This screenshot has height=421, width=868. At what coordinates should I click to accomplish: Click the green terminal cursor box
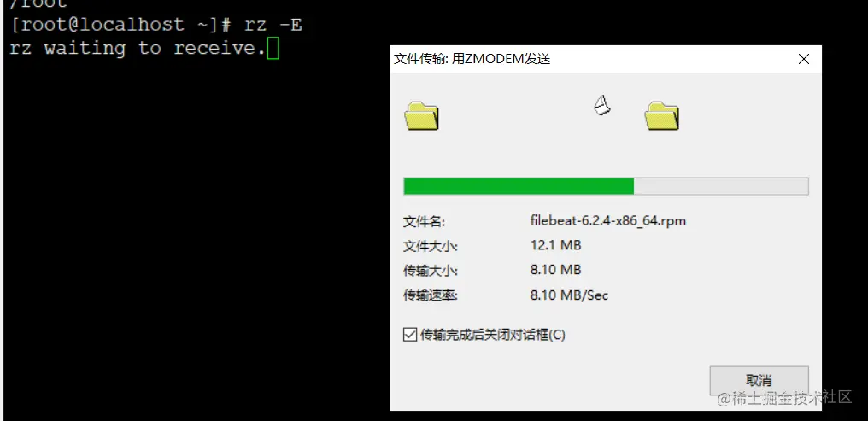pyautogui.click(x=273, y=48)
